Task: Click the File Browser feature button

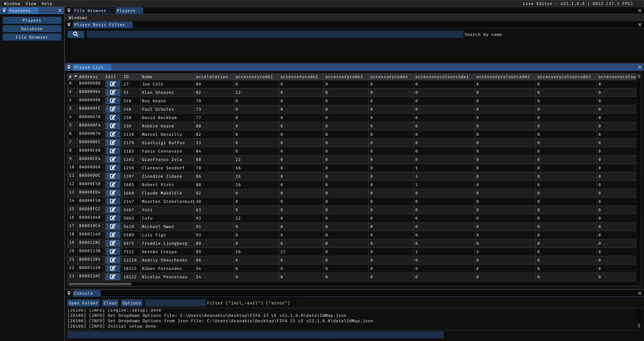Action: click(32, 37)
